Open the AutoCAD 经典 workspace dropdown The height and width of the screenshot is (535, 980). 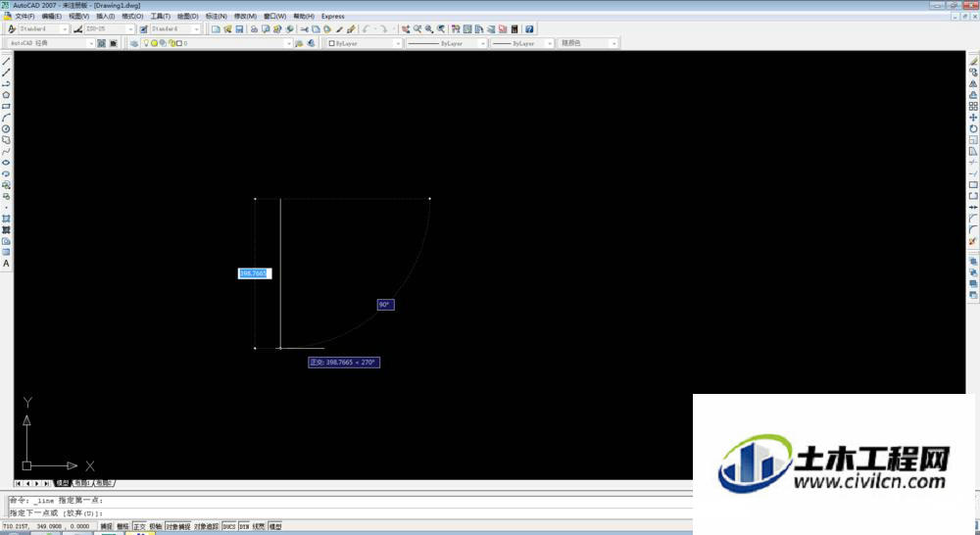point(91,43)
